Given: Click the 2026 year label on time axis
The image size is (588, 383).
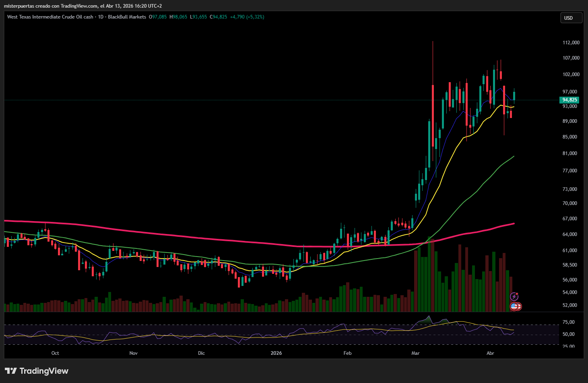Looking at the screenshot, I should 276,353.
